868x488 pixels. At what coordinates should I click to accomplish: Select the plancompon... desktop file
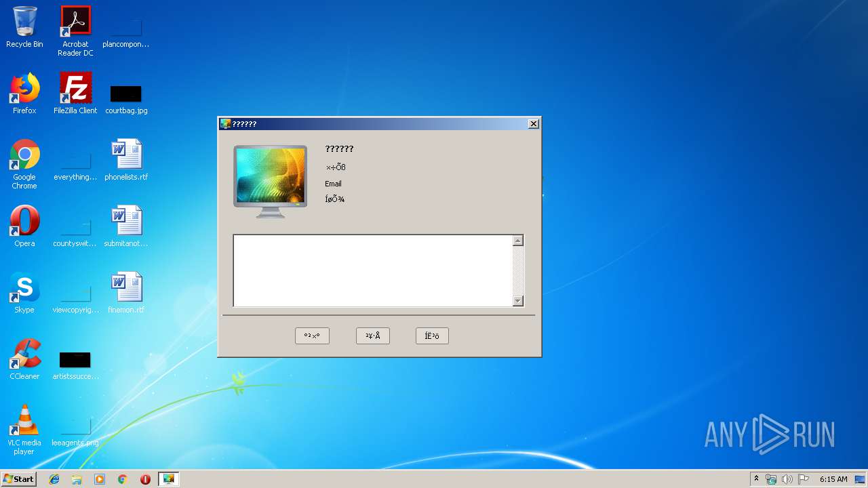pos(126,33)
